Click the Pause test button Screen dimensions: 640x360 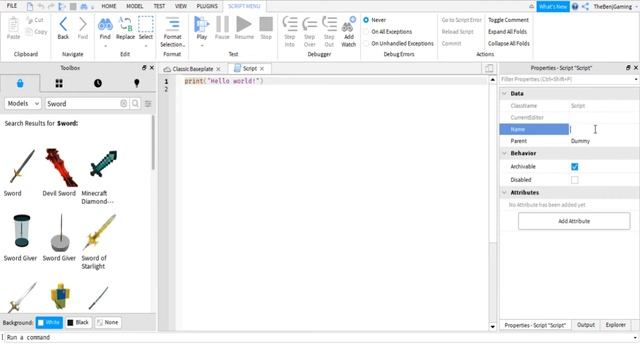[x=222, y=24]
